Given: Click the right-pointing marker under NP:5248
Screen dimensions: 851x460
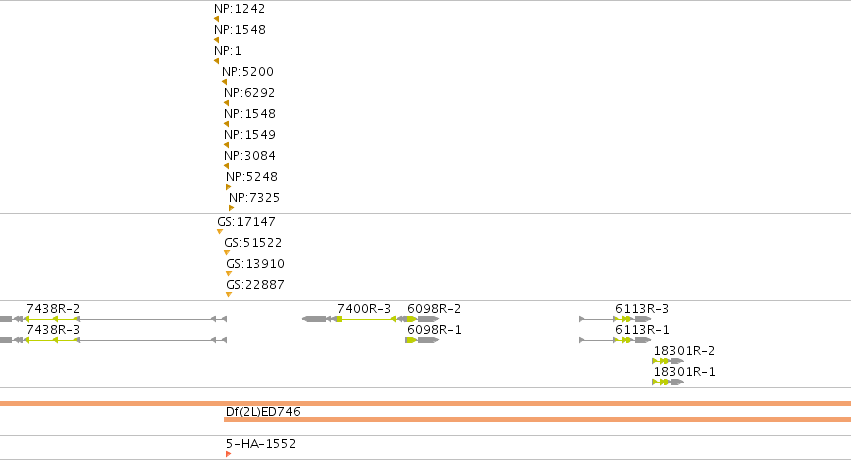Looking at the screenshot, I should click(x=228, y=187).
